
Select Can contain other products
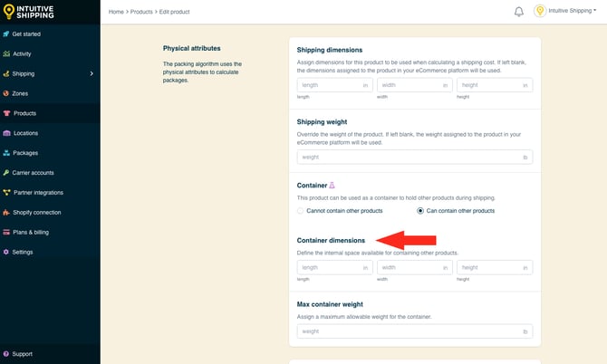coord(420,211)
